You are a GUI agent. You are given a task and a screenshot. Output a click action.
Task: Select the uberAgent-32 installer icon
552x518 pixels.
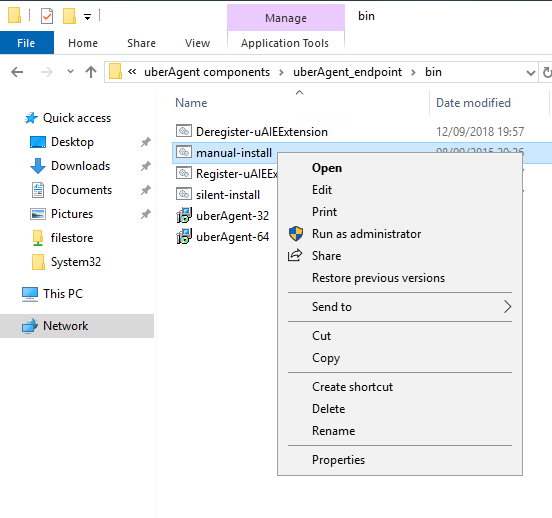[x=184, y=215]
